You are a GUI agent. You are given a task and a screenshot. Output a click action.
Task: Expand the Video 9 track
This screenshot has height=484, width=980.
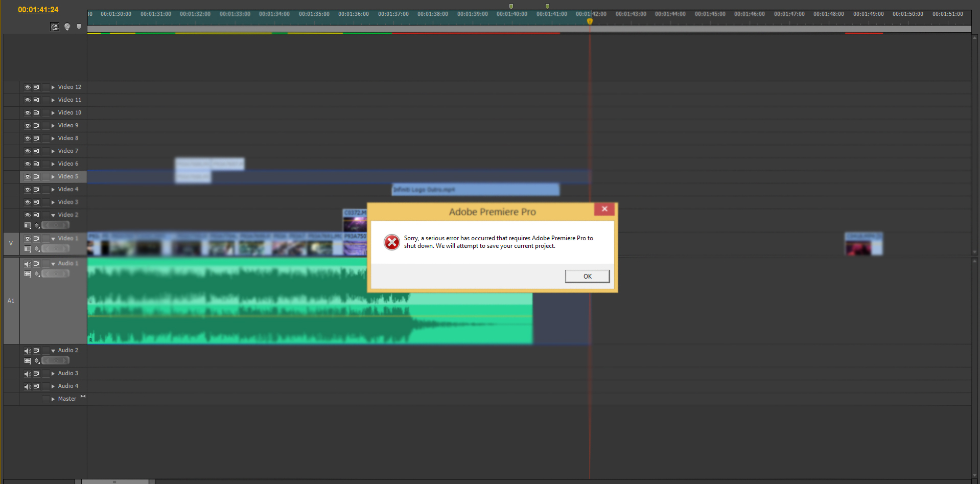pyautogui.click(x=53, y=126)
